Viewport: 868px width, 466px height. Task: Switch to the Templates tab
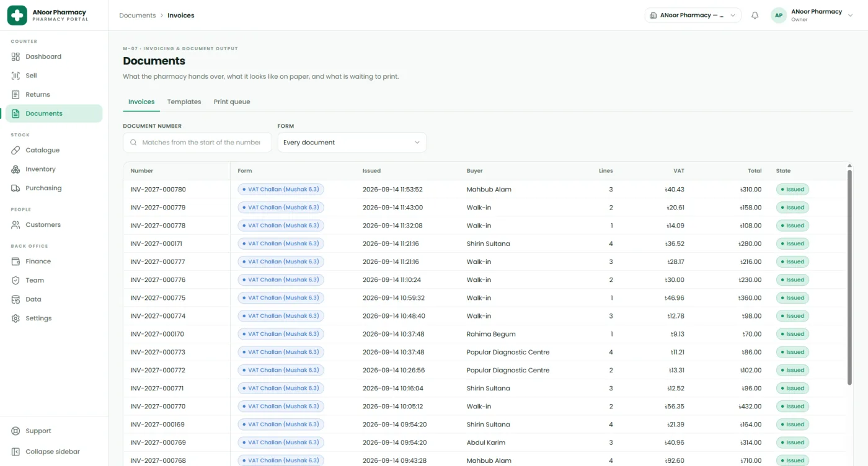(x=184, y=102)
